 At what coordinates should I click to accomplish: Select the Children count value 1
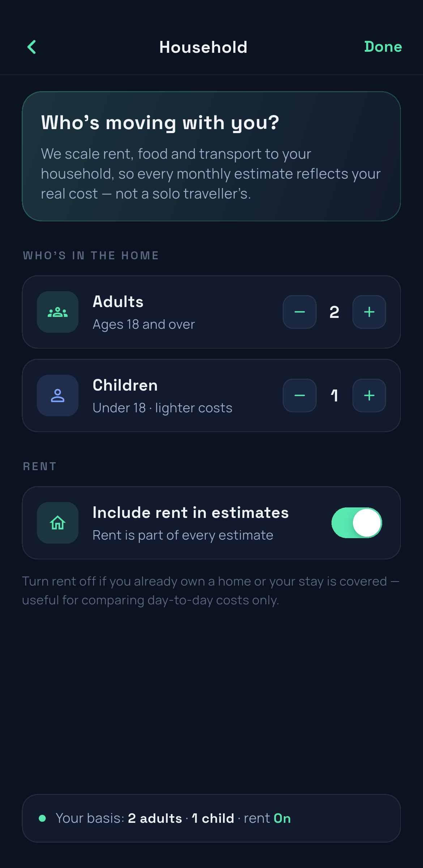[334, 396]
